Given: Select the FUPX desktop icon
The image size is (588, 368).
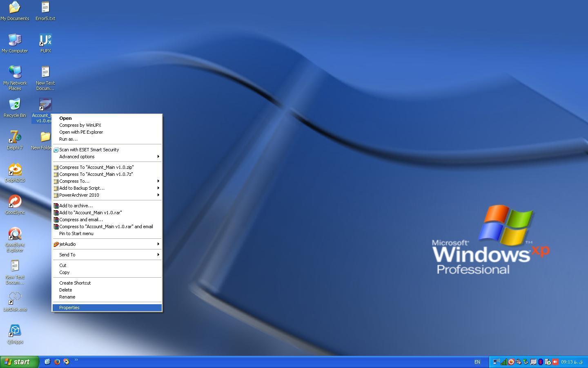Looking at the screenshot, I should click(45, 41).
